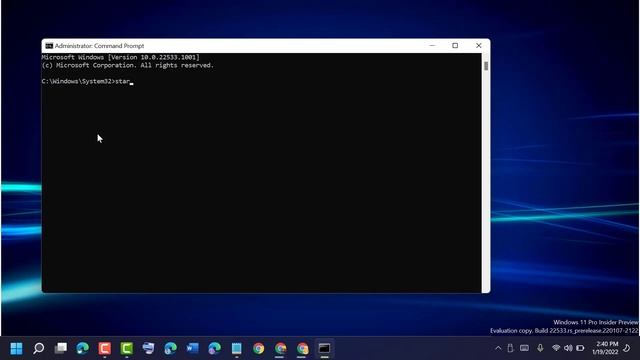
Task: Open the battery status tray icon
Action: click(580, 348)
